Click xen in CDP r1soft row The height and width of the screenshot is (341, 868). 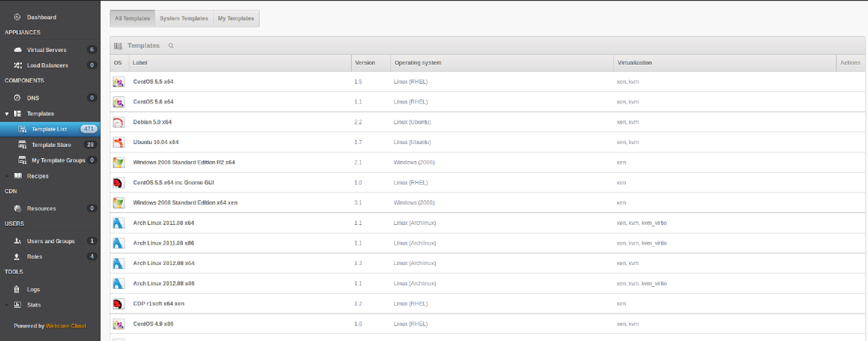(621, 304)
